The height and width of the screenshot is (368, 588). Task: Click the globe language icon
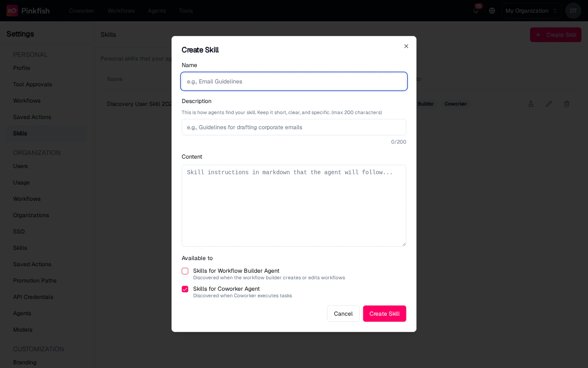coord(492,11)
